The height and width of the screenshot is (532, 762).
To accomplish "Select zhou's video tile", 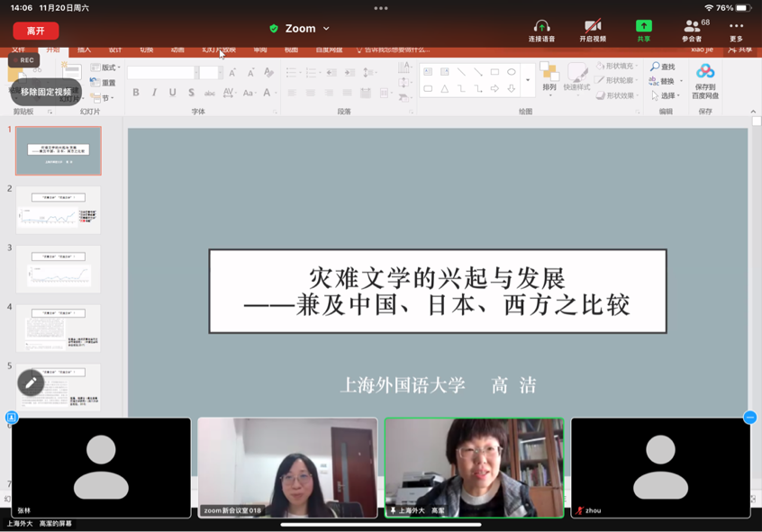I will (660, 467).
